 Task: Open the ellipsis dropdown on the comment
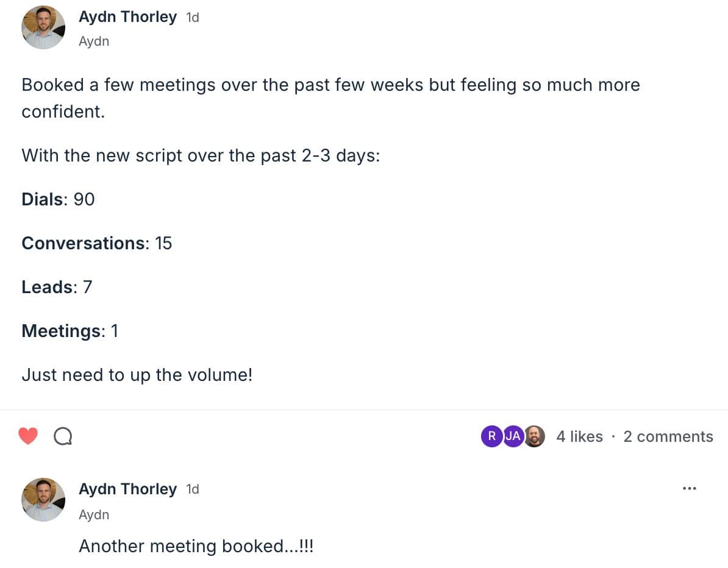tap(689, 488)
